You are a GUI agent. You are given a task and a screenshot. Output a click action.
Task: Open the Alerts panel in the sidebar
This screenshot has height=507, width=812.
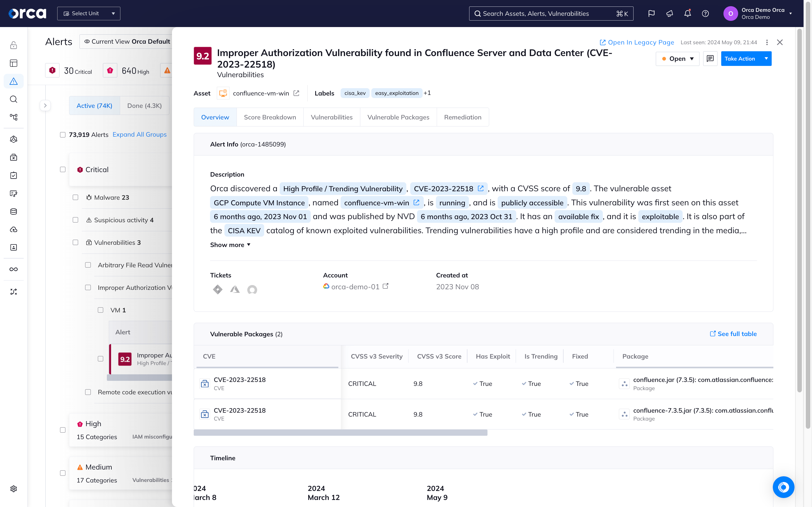[14, 81]
